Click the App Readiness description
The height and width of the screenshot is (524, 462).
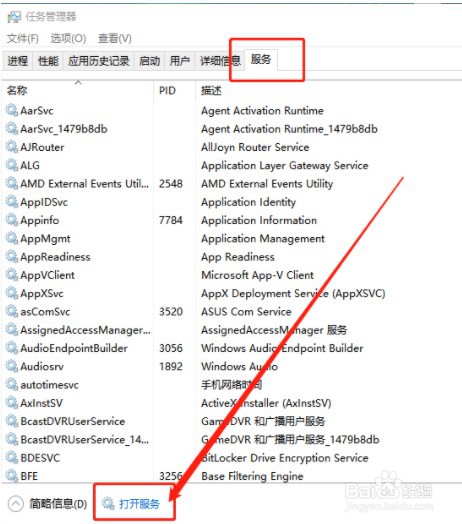pyautogui.click(x=238, y=257)
